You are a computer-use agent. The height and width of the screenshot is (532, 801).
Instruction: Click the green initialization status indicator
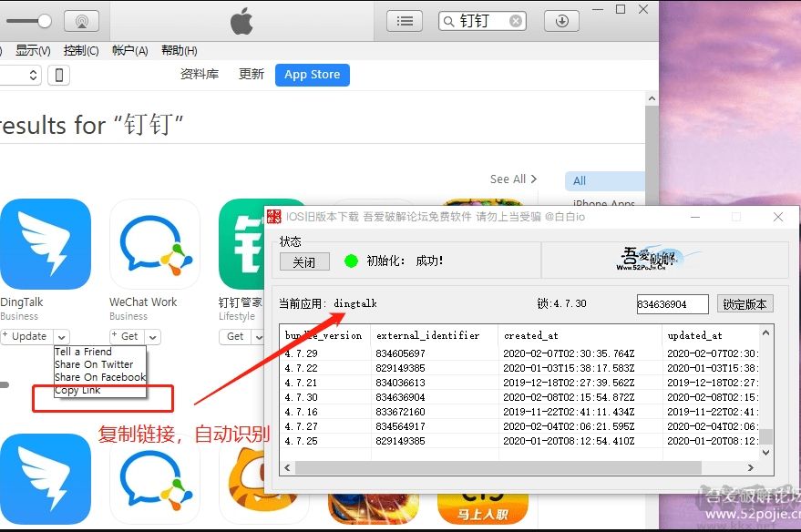pyautogui.click(x=351, y=261)
